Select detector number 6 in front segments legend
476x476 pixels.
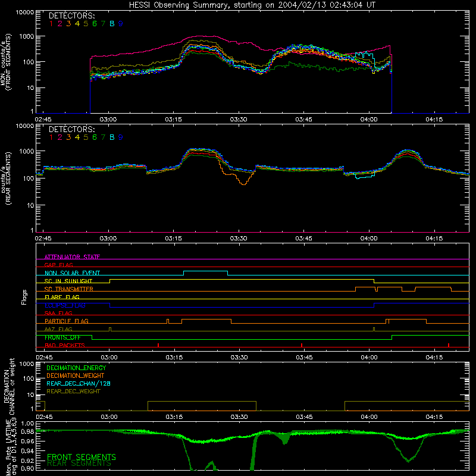[95, 24]
